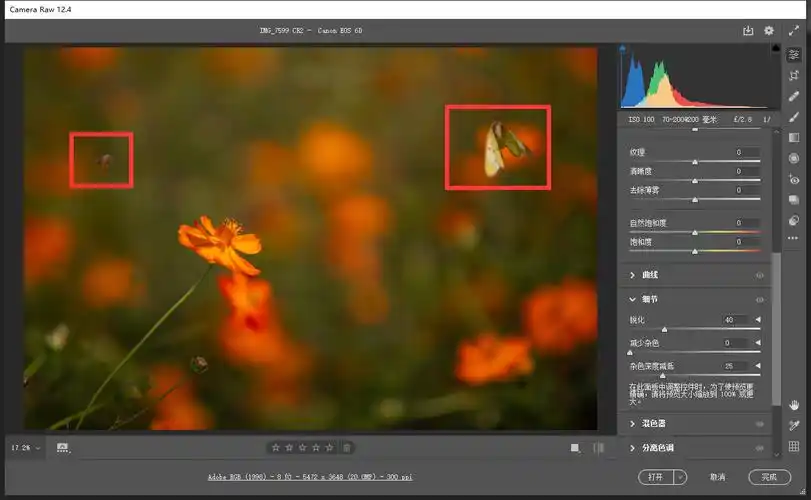This screenshot has width=811, height=500.
Task: Open workflow options link Adobe RGB
Action: [x=311, y=478]
